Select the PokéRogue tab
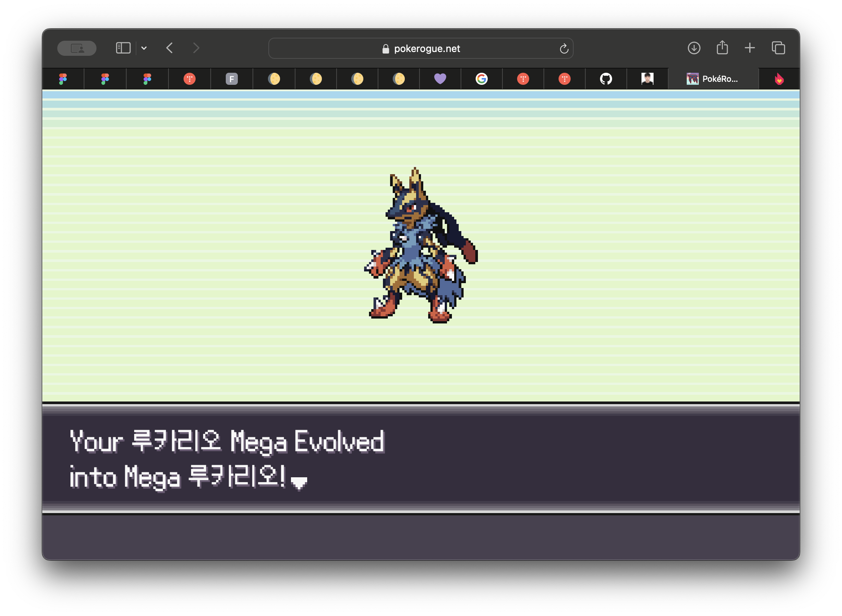 point(712,79)
